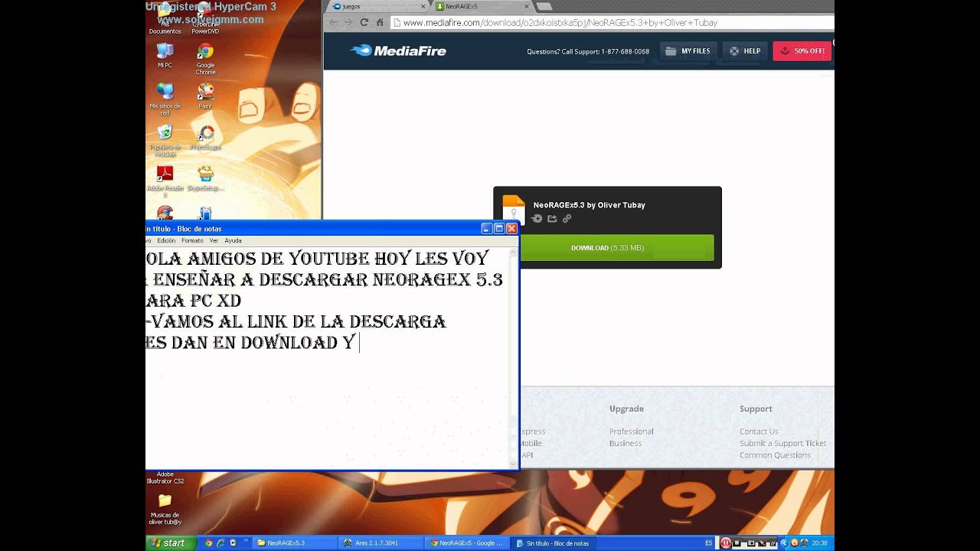
Task: Open Adobe Reader desktop shortcut
Action: click(165, 182)
